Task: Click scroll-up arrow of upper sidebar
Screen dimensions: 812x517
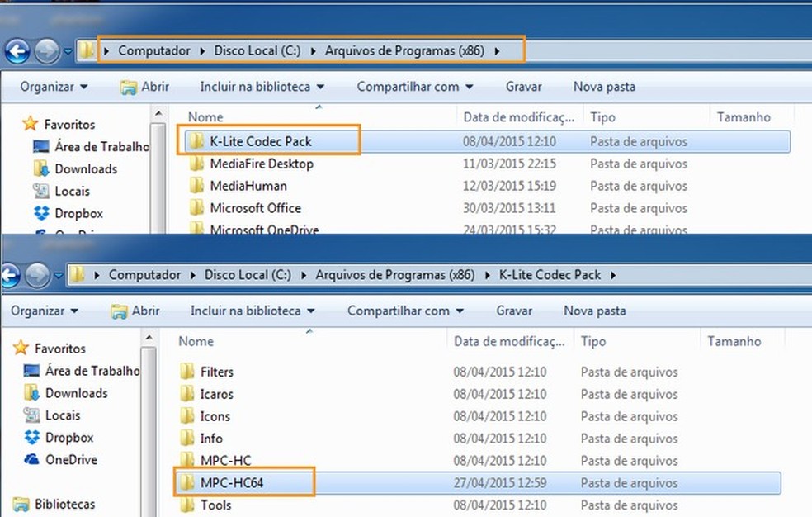Action: [158, 113]
